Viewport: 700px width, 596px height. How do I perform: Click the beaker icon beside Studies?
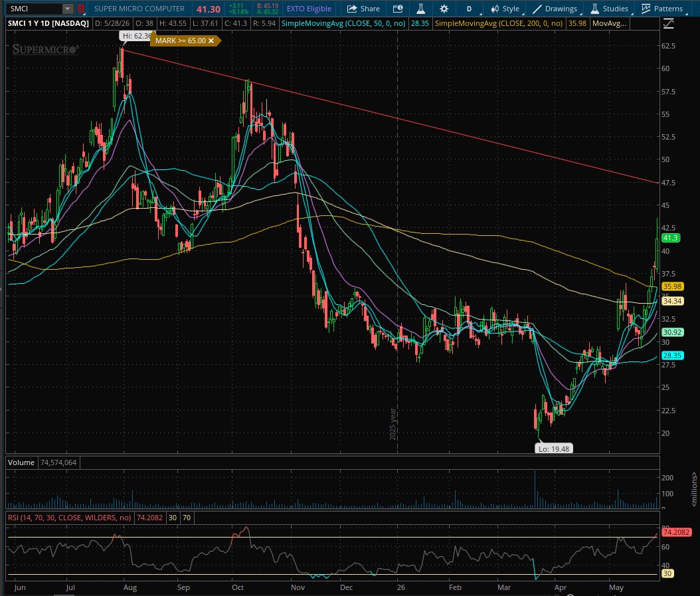[594, 9]
